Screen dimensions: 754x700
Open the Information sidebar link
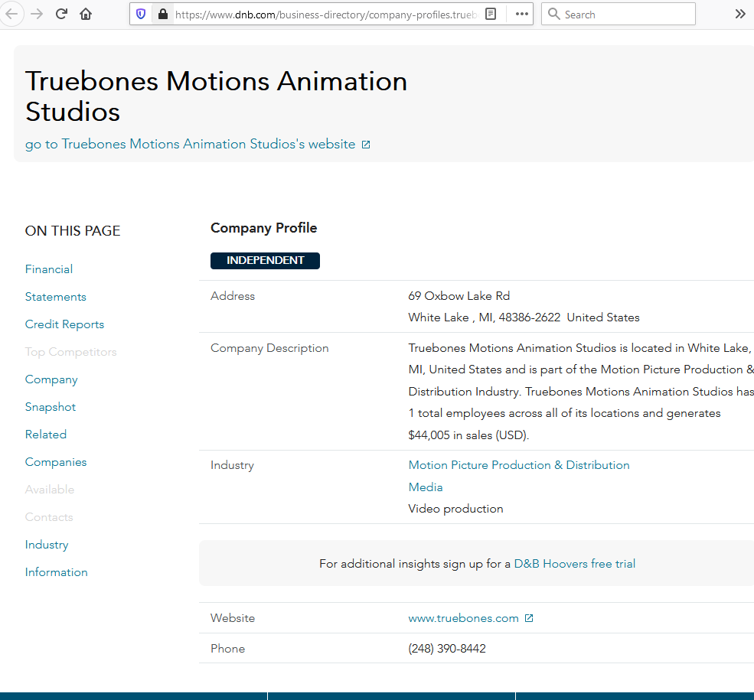pos(56,572)
